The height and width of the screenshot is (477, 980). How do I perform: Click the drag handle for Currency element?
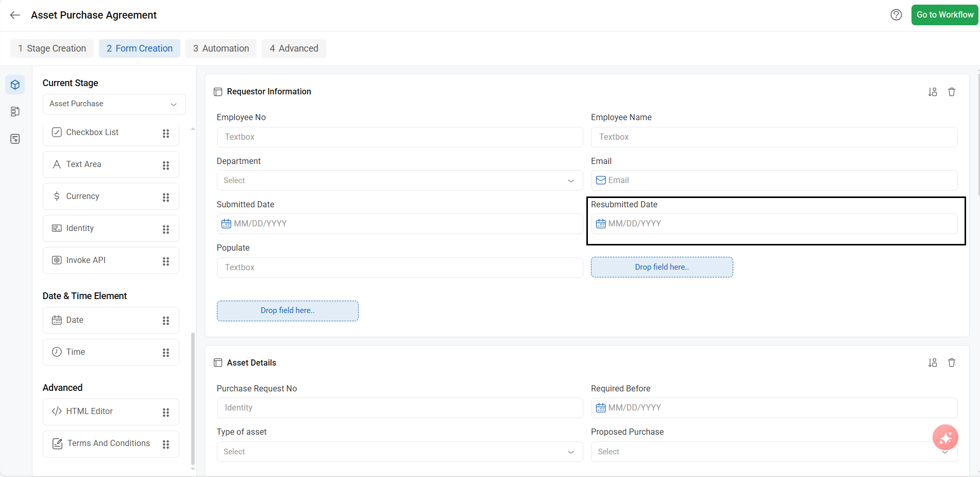[166, 197]
